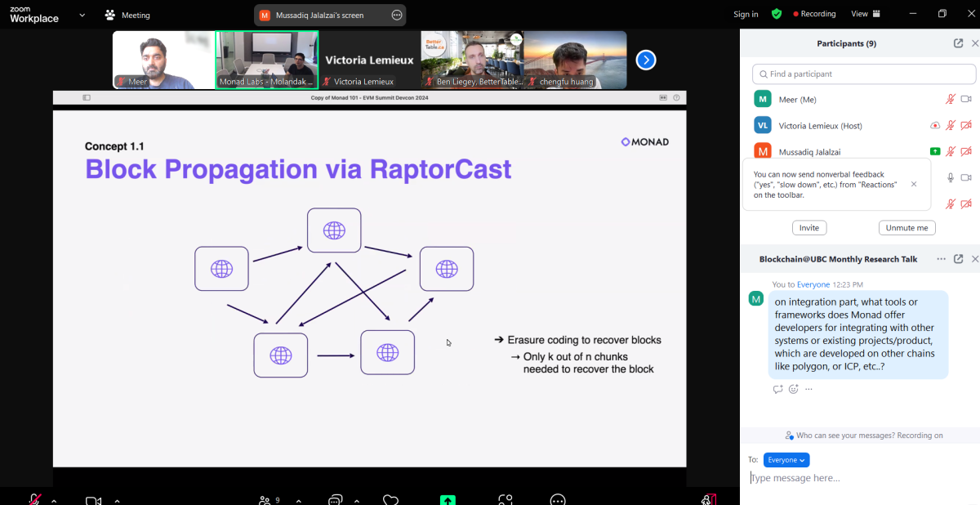Viewport: 980px width, 505px height.
Task: Expand audio options caret next to microphone
Action: coord(54,500)
